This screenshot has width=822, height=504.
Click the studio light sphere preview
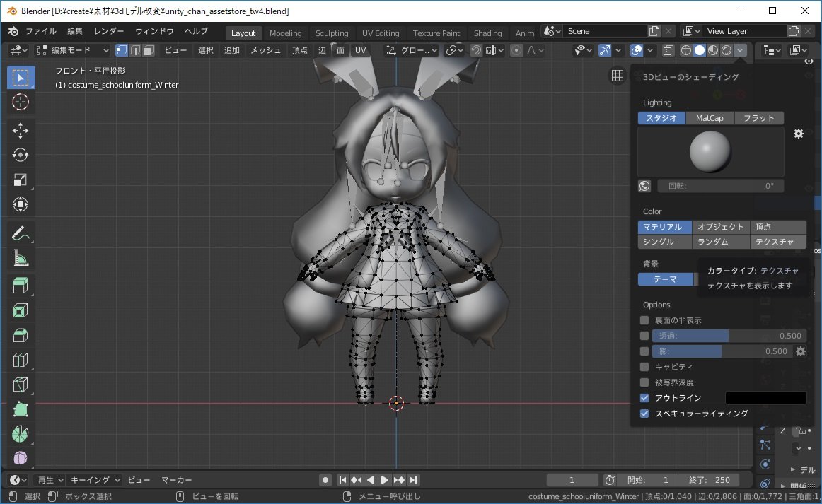coord(710,152)
